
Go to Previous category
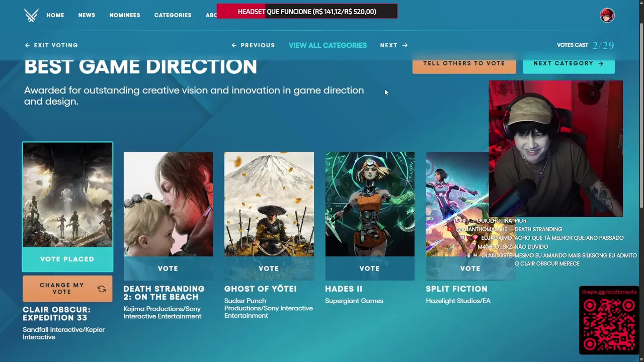(x=253, y=45)
